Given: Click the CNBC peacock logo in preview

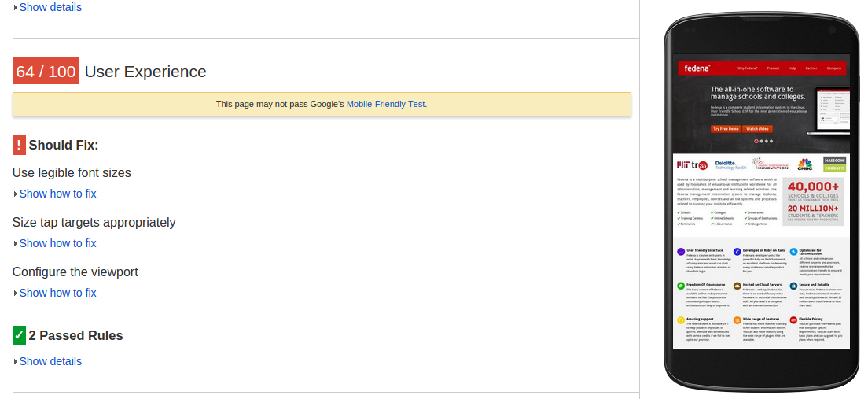Looking at the screenshot, I should 804,164.
